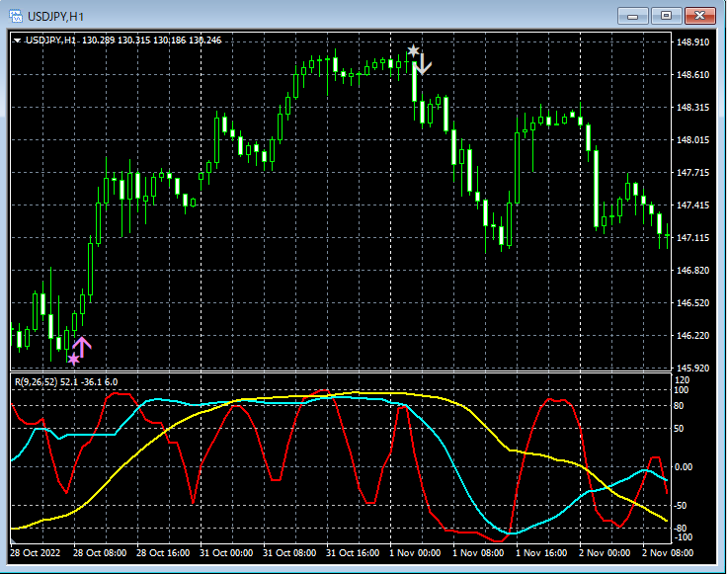Image resolution: width=728 pixels, height=574 pixels.
Task: Click the pink buy arrow signal
Action: 82,346
